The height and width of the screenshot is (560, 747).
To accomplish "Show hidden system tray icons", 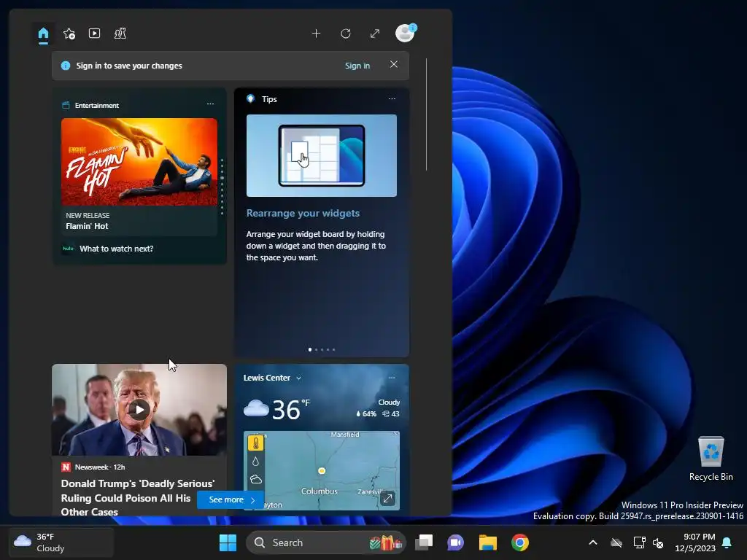I will pyautogui.click(x=593, y=542).
